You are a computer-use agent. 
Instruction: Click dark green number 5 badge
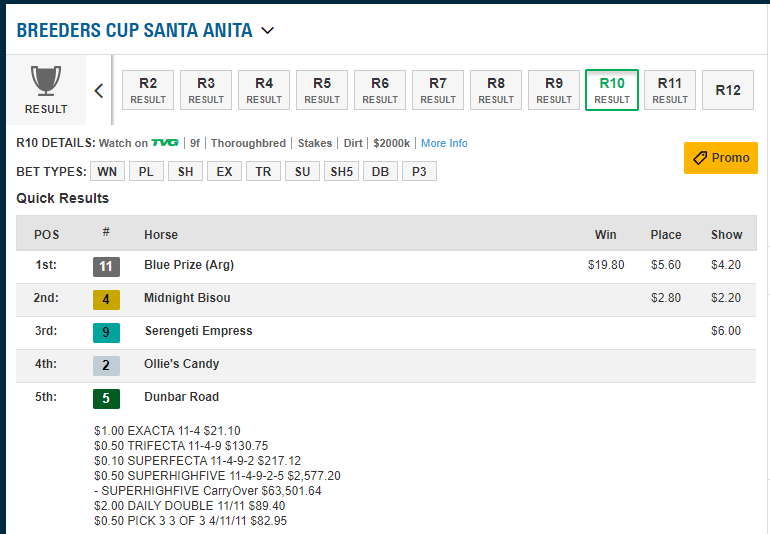click(106, 398)
